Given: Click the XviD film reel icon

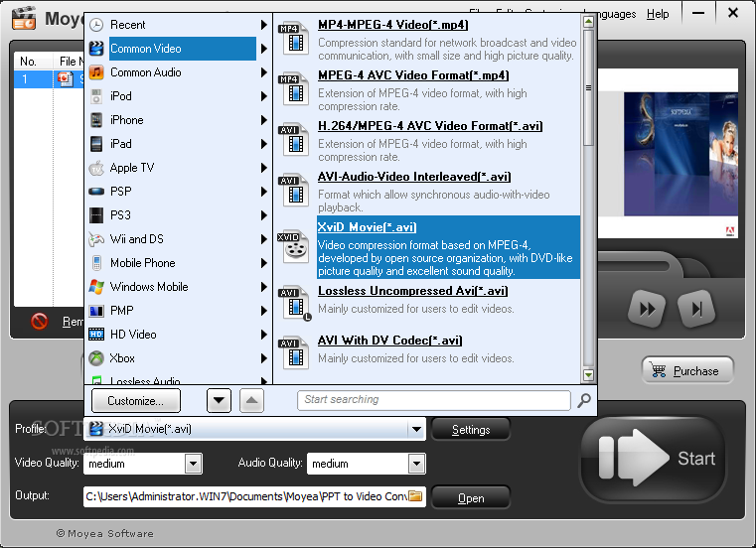Looking at the screenshot, I should coord(294,247).
